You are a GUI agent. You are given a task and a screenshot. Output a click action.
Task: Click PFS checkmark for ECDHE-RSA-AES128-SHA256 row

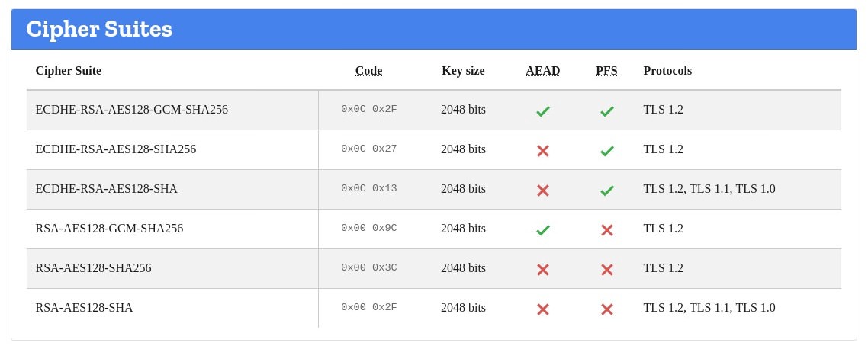(x=606, y=150)
